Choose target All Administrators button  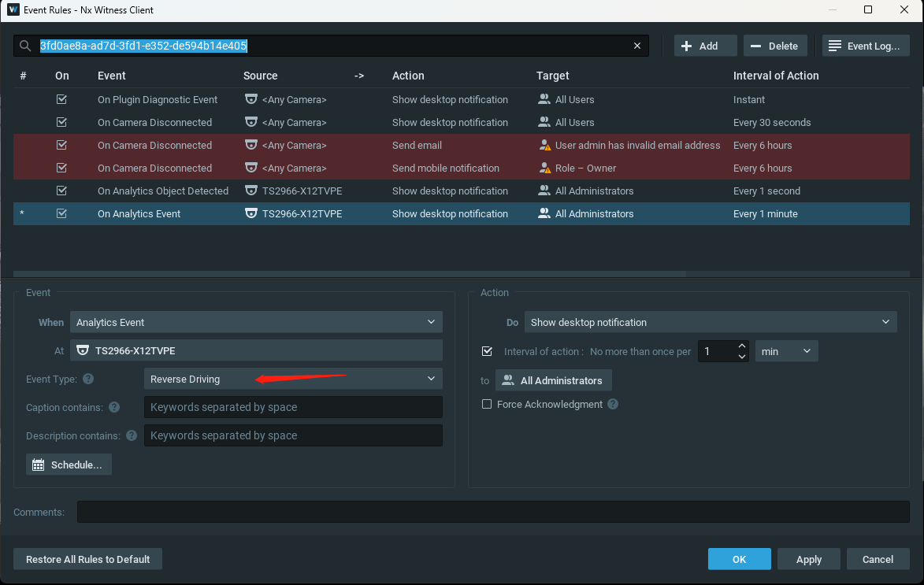[x=553, y=380]
